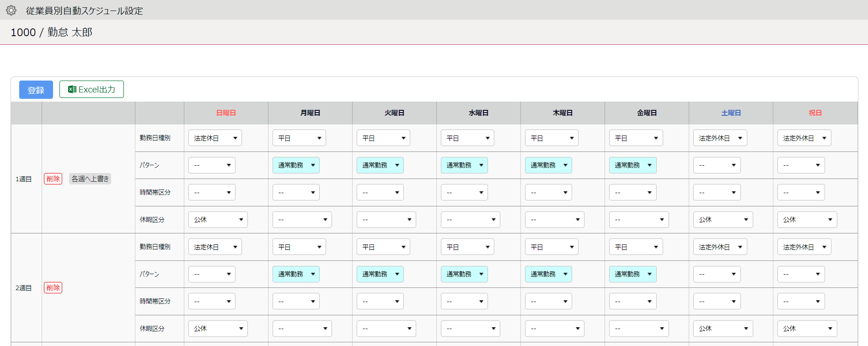
Task: Open week 1 Saturday パターン dropdown
Action: point(717,165)
